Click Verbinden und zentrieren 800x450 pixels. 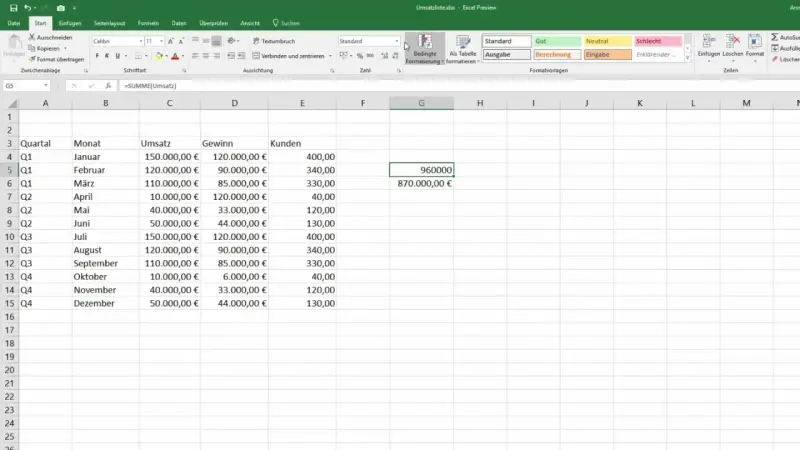[x=288, y=56]
